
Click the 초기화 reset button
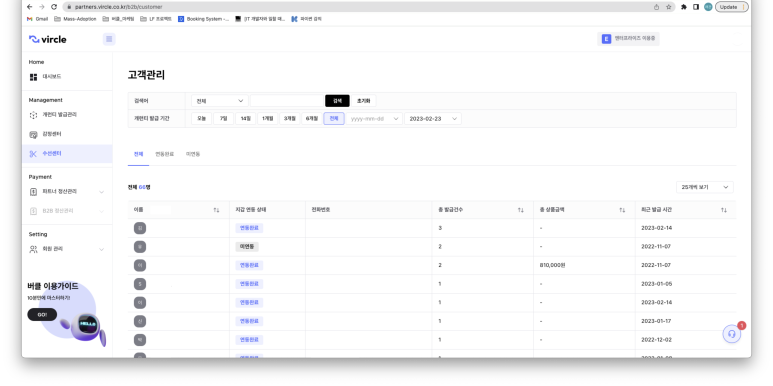point(363,101)
